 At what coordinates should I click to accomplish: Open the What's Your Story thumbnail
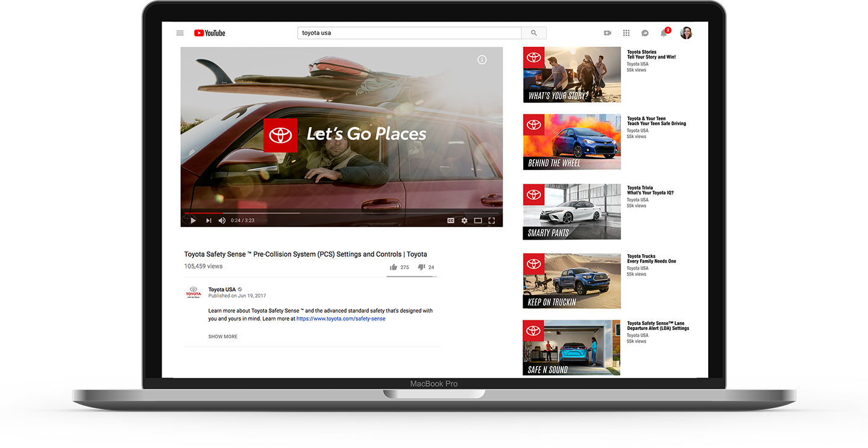coord(572,75)
